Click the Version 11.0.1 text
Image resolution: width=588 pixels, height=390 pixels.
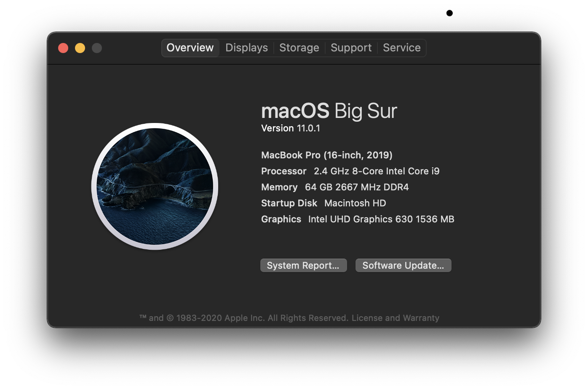pyautogui.click(x=291, y=128)
